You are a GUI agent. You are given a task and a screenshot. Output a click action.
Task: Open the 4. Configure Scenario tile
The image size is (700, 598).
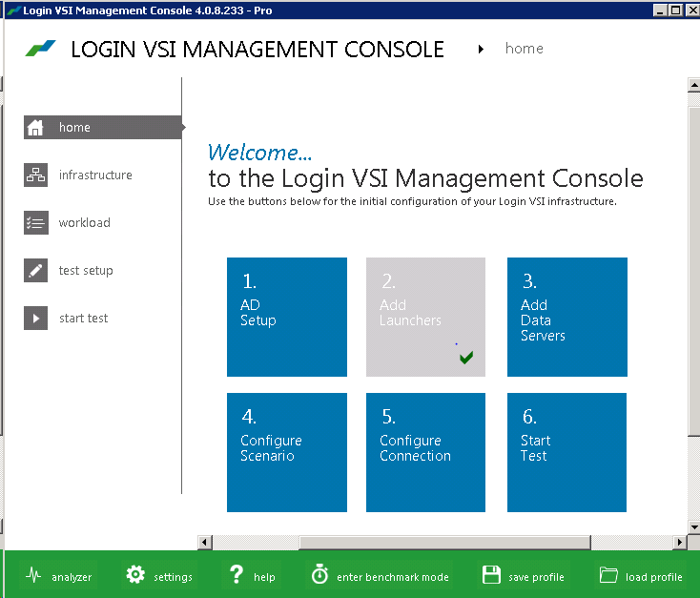(287, 452)
